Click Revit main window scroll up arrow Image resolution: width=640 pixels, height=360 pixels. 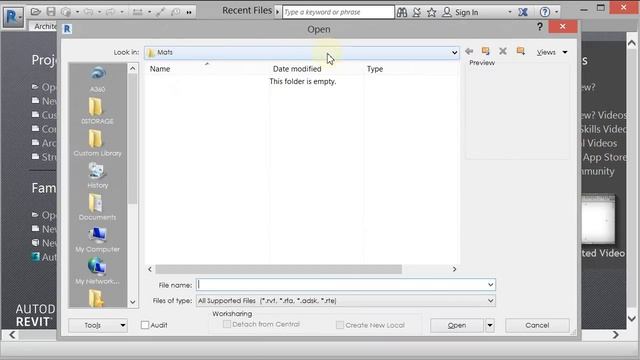[632, 42]
